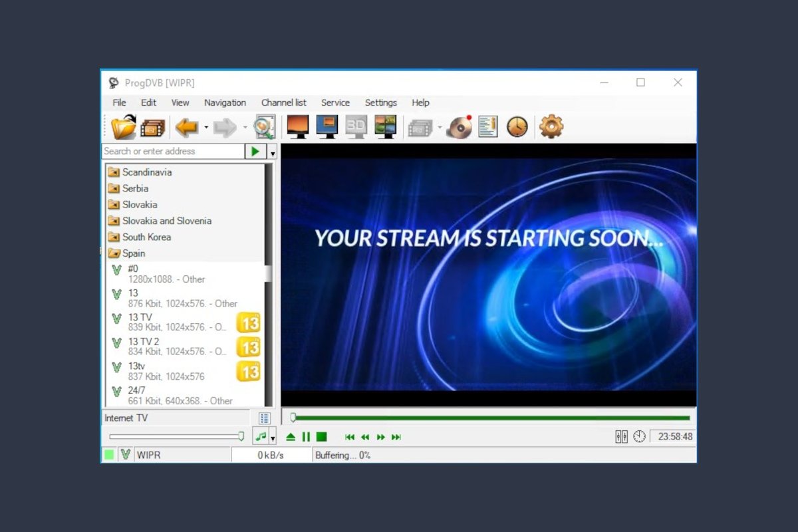Image resolution: width=798 pixels, height=532 pixels.
Task: Click the green play button beside address box
Action: tap(255, 152)
